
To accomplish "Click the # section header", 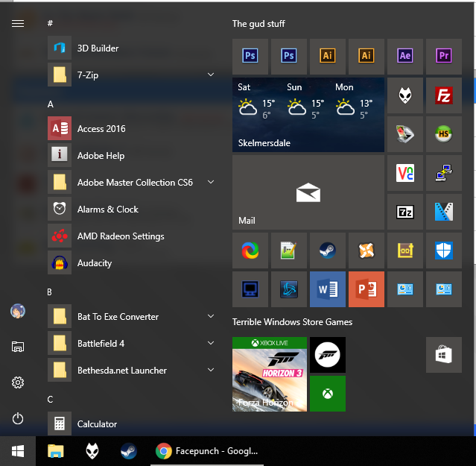I will (50, 23).
